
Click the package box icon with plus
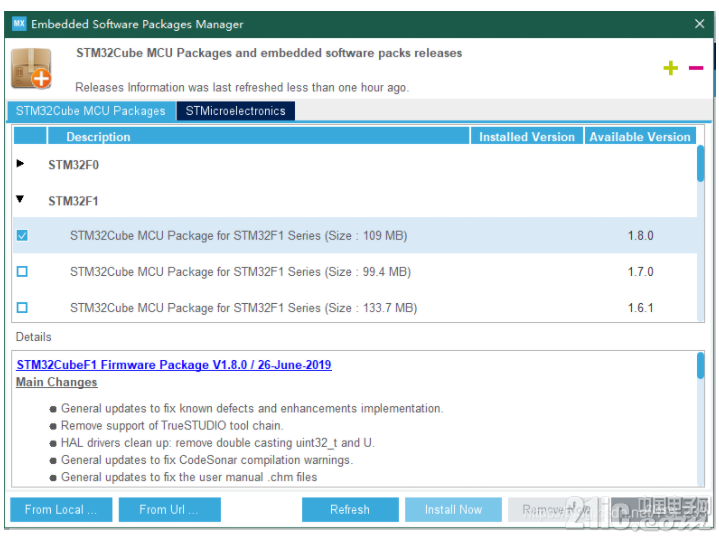[x=31, y=68]
